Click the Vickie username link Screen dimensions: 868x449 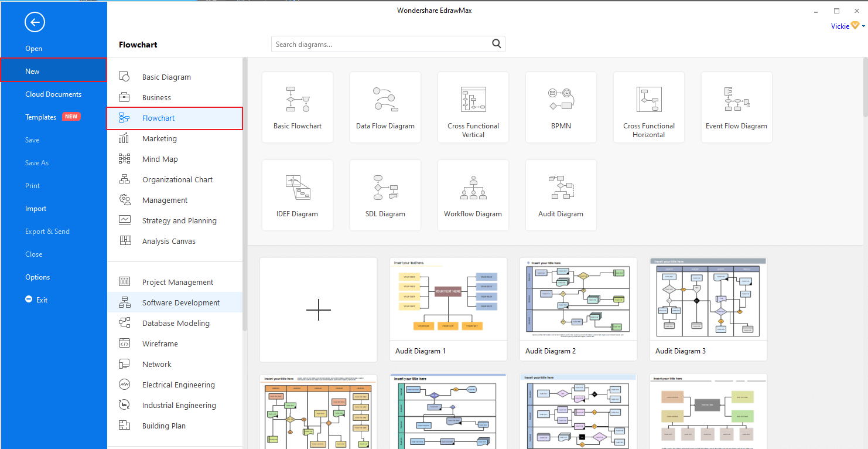pyautogui.click(x=840, y=26)
